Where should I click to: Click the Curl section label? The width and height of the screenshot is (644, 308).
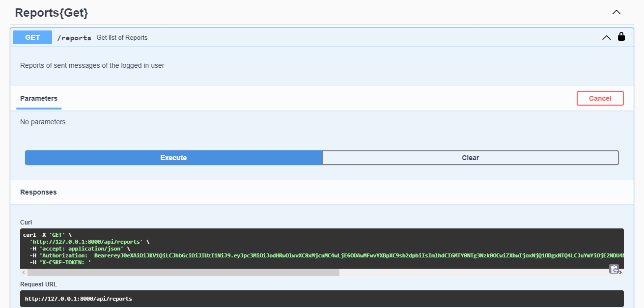point(26,222)
